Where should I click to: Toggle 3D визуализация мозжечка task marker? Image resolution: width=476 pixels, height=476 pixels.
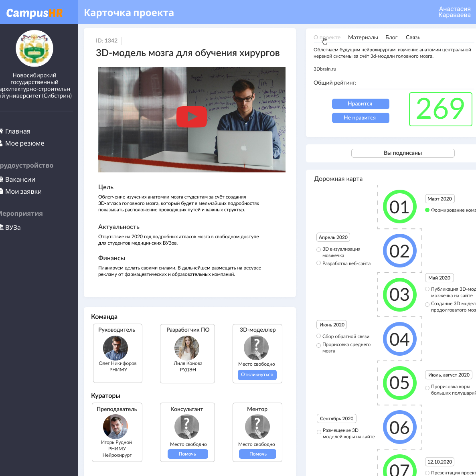click(x=318, y=249)
